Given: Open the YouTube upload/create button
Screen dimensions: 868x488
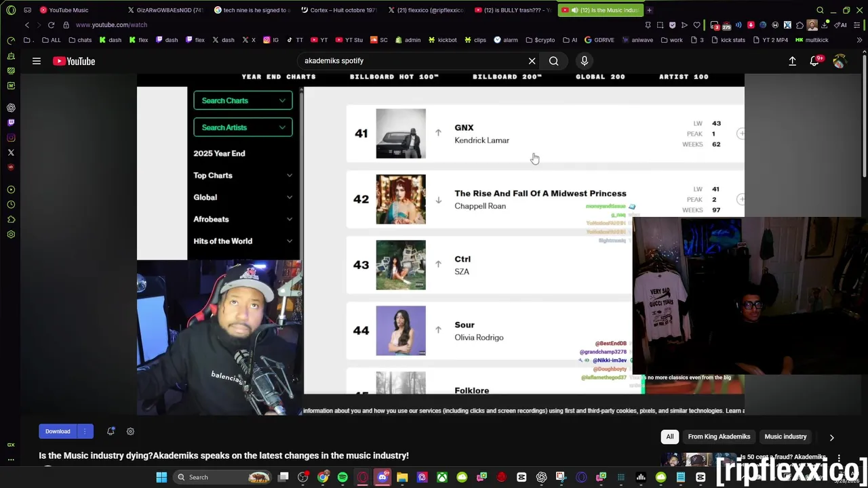Looking at the screenshot, I should 792,61.
